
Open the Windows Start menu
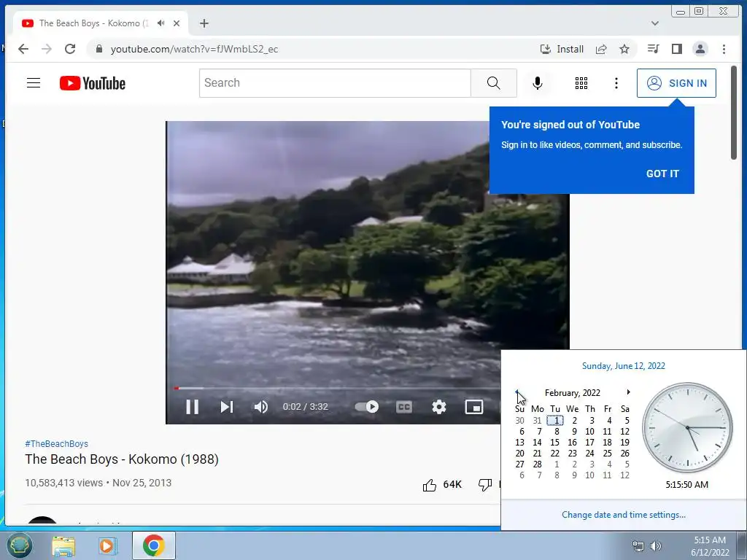[x=19, y=545]
